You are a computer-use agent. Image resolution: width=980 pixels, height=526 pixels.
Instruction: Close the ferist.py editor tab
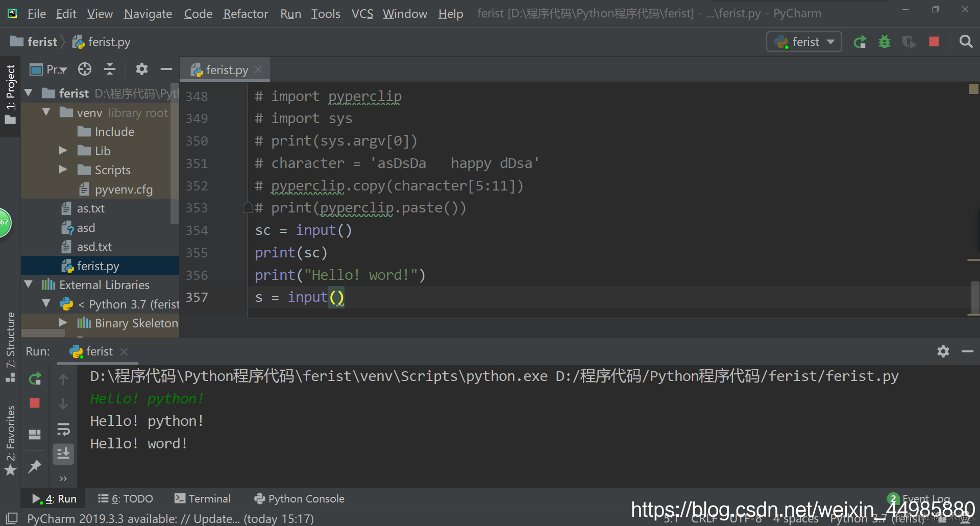coord(259,69)
